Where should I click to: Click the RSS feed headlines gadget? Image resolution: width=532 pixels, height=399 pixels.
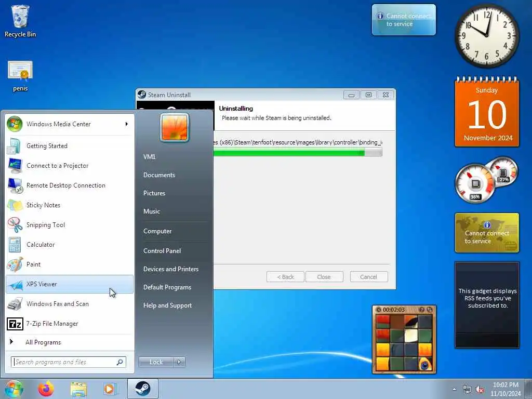tap(487, 304)
